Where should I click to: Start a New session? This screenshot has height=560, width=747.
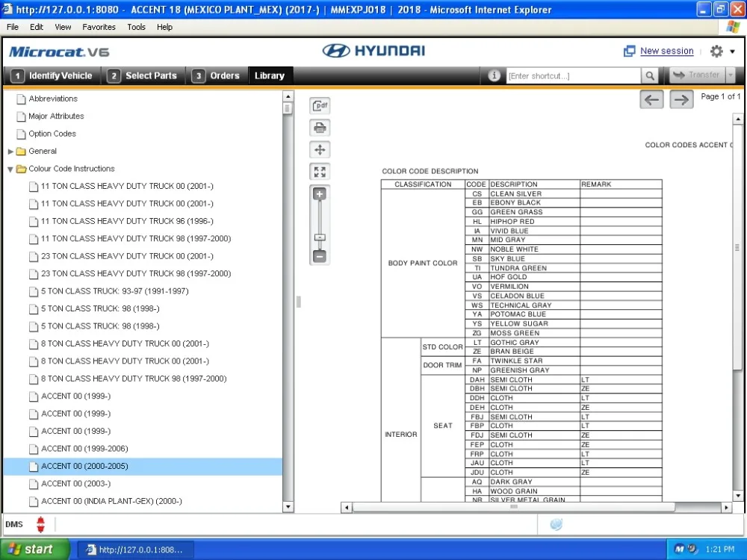[666, 51]
